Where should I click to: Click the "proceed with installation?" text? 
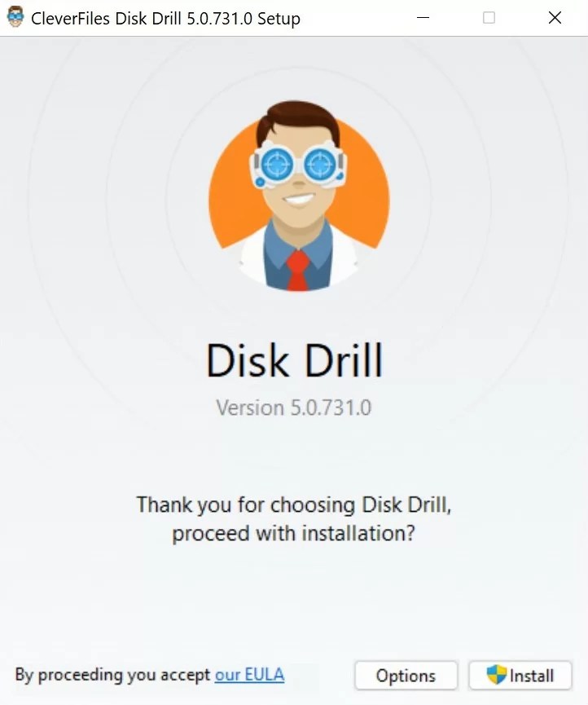pos(294,533)
